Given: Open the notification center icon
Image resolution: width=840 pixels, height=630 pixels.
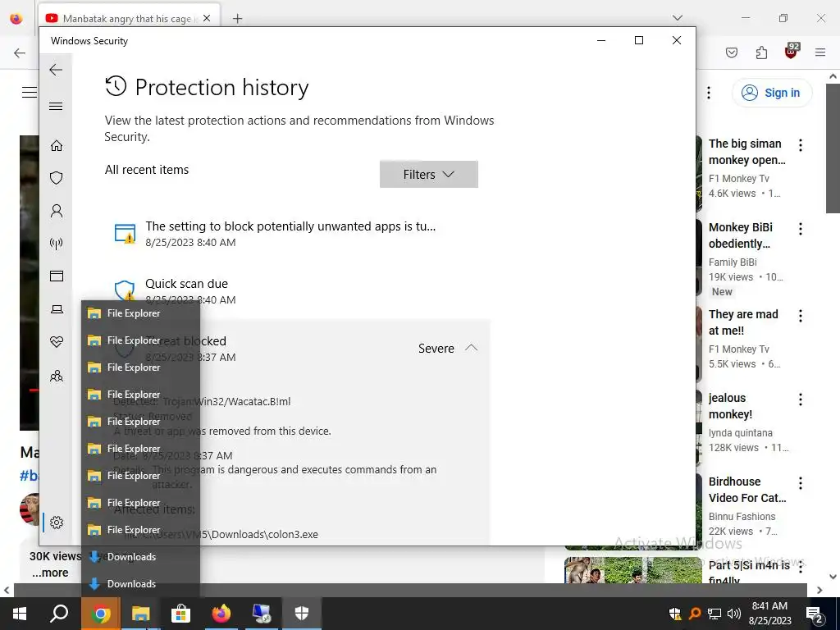Looking at the screenshot, I should (x=815, y=614).
